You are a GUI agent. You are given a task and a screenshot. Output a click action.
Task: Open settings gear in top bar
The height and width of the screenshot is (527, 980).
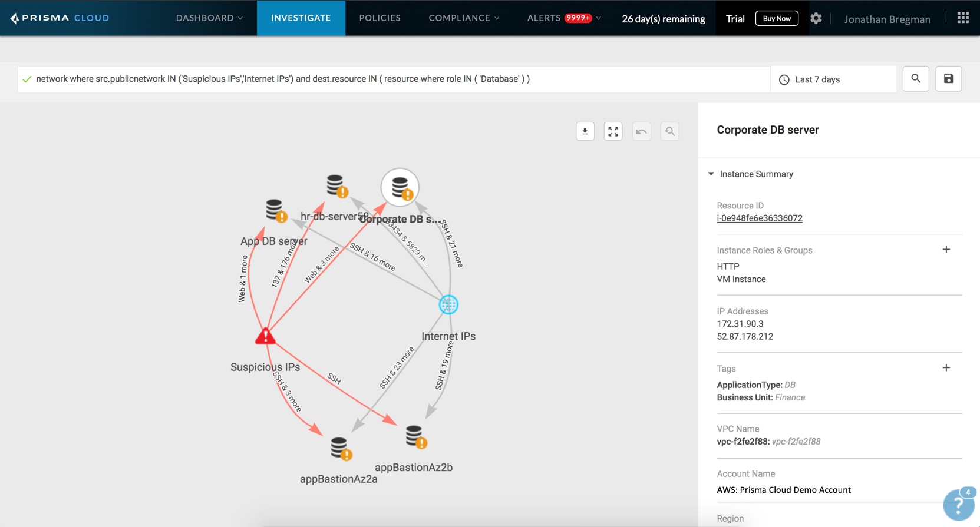pos(816,18)
